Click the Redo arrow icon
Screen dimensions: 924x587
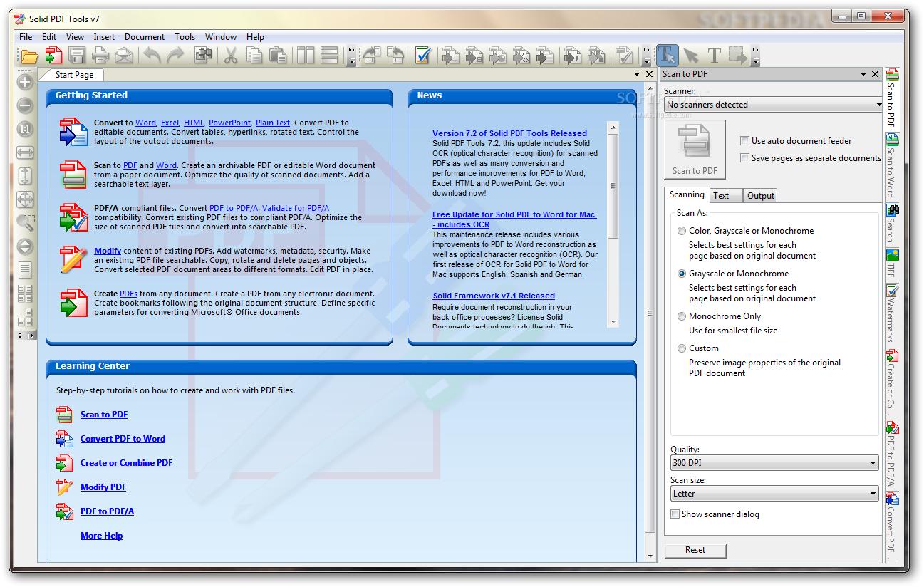(x=175, y=56)
